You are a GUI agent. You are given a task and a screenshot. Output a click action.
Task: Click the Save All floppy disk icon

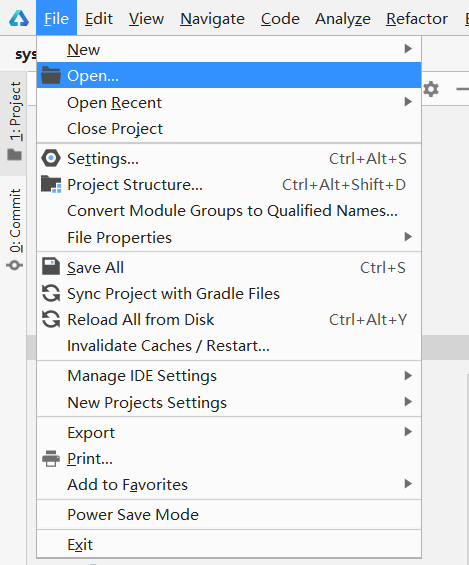(x=51, y=267)
